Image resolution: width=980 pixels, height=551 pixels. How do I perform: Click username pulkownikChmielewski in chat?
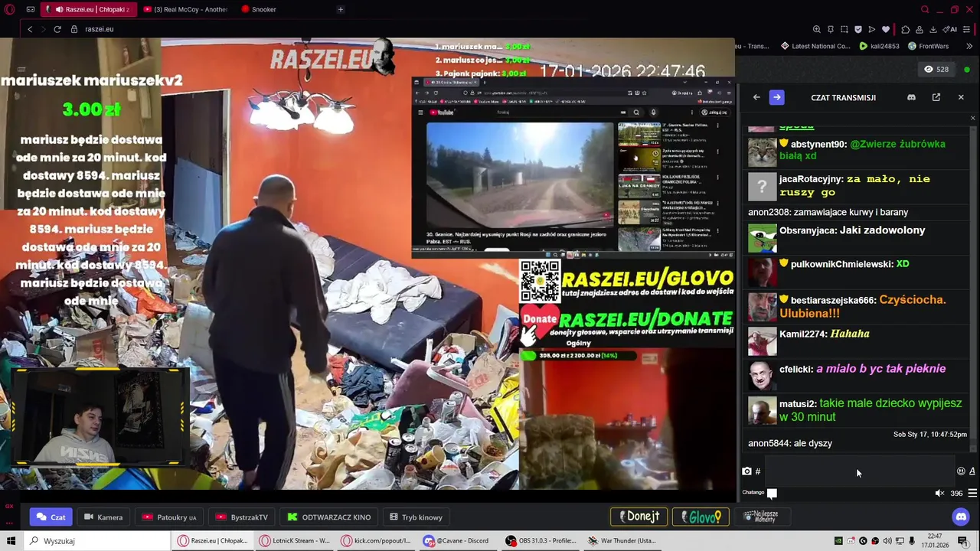pyautogui.click(x=842, y=264)
